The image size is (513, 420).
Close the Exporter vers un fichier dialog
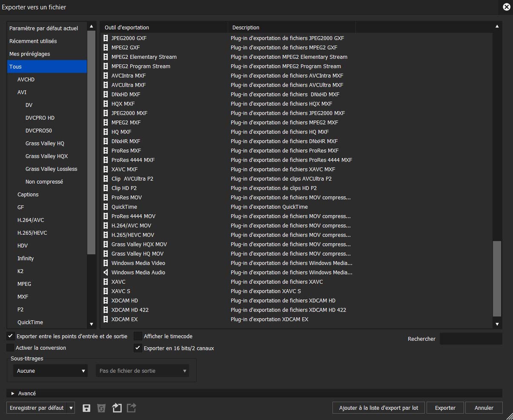tap(506, 7)
